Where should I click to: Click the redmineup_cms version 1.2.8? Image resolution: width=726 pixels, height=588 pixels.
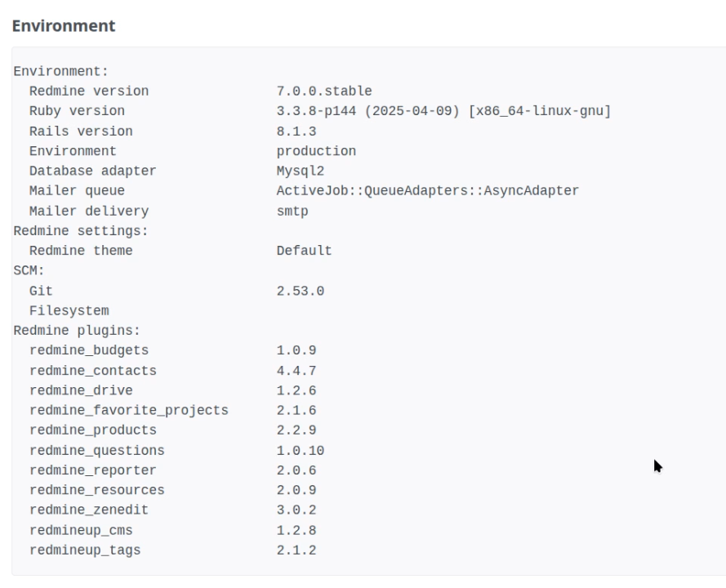click(296, 531)
